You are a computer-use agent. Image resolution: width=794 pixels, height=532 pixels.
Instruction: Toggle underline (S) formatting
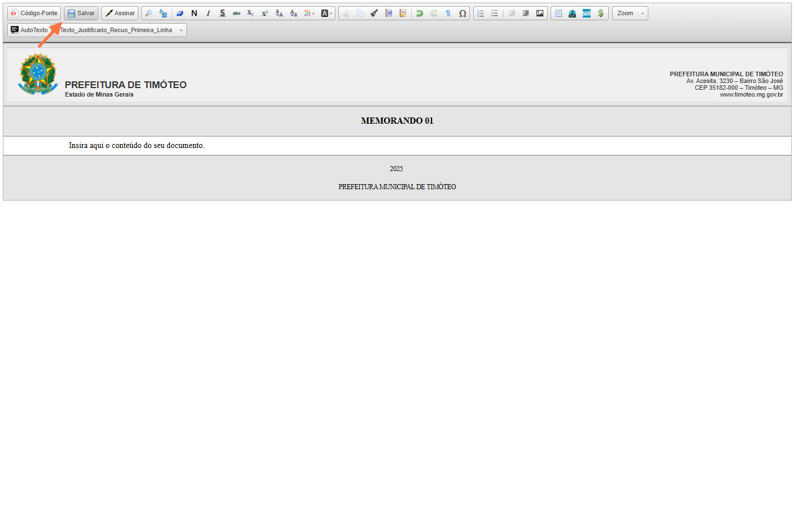click(223, 13)
